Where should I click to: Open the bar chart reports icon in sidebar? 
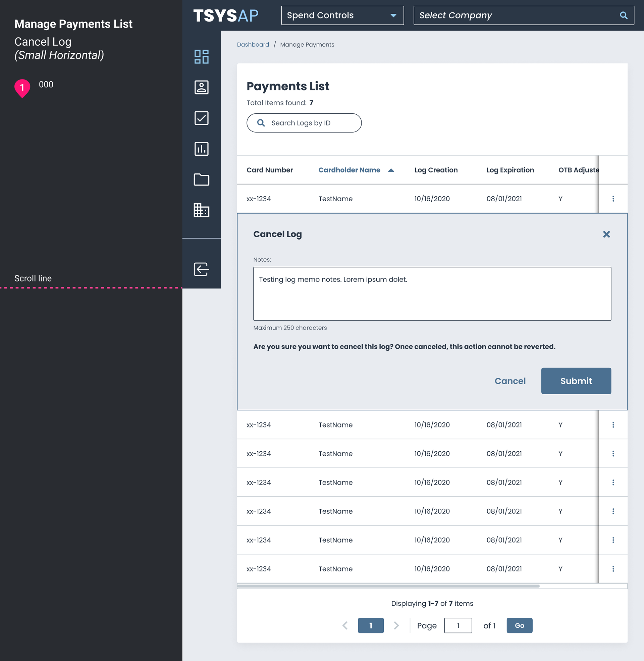click(x=201, y=149)
